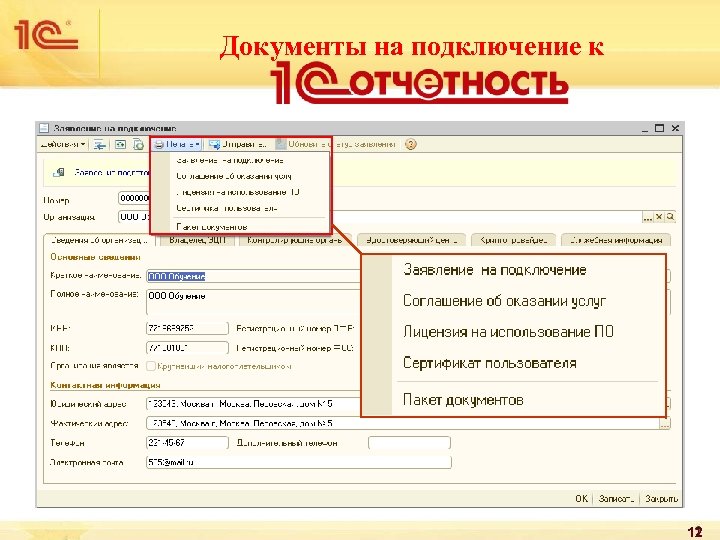
Task: Switch to Сведения об организации tab
Action: (99, 240)
